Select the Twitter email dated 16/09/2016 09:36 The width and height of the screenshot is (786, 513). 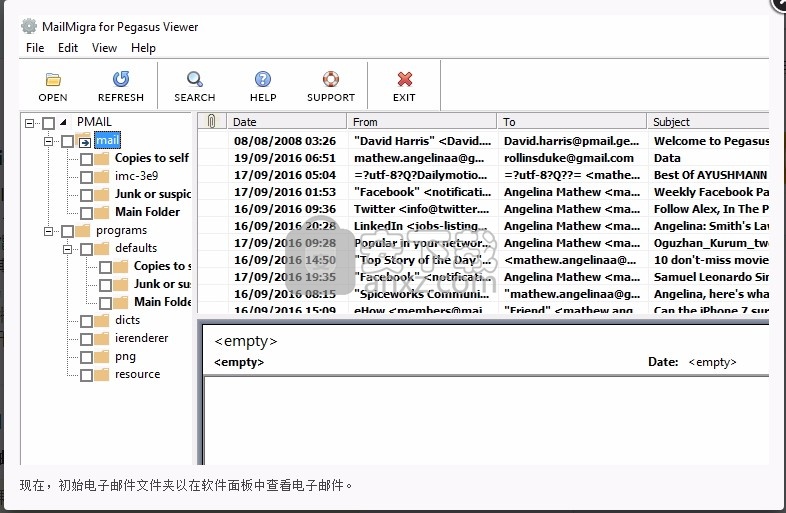(483, 209)
